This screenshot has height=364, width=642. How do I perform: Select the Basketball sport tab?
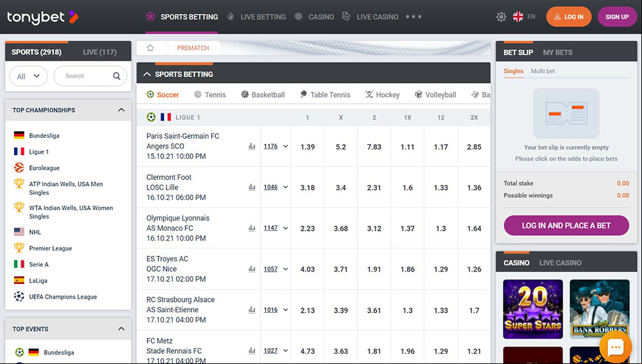click(x=263, y=95)
